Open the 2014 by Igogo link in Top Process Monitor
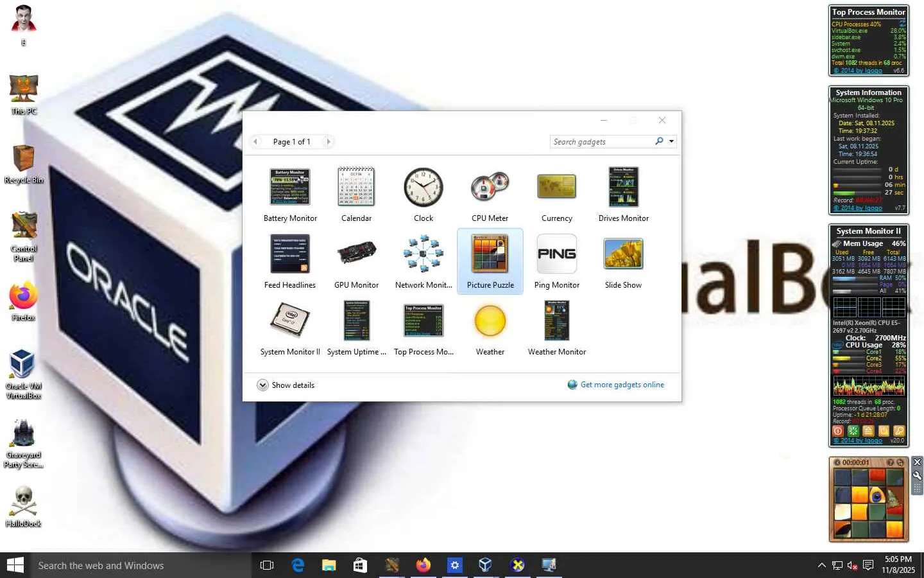This screenshot has width=924, height=578. (x=858, y=71)
